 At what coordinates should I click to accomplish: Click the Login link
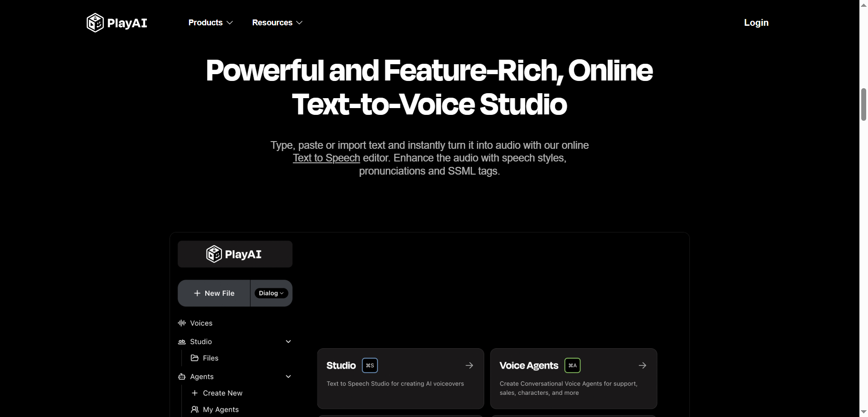756,22
